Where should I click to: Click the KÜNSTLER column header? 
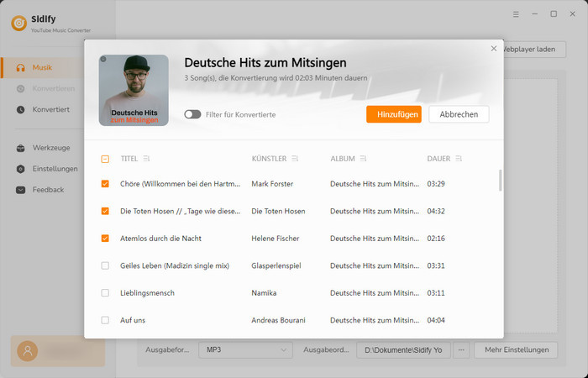coord(269,159)
